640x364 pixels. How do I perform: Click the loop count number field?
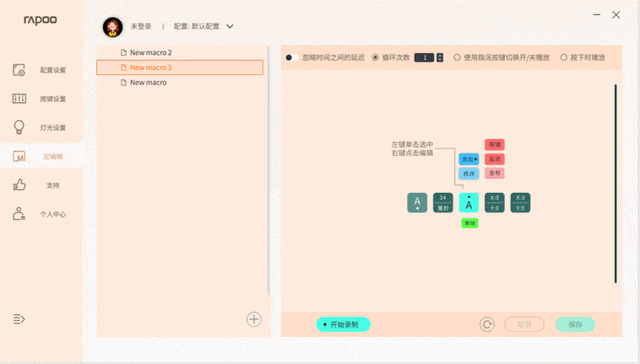tap(424, 58)
